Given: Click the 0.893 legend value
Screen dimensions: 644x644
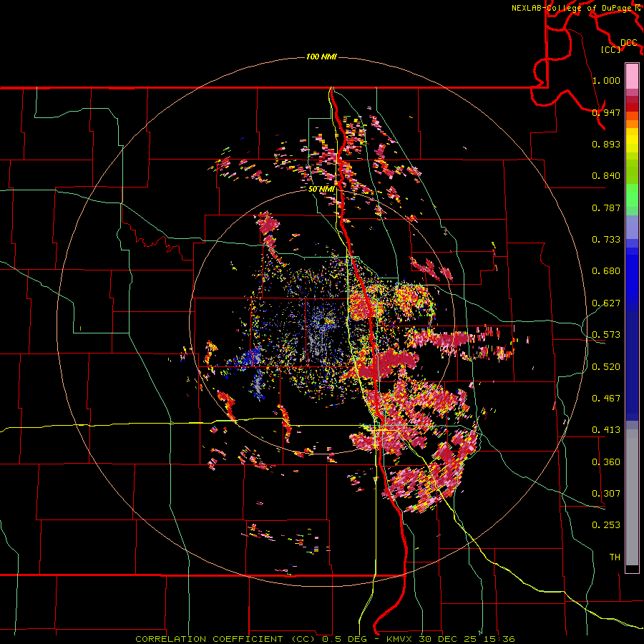Looking at the screenshot, I should pos(606,144).
